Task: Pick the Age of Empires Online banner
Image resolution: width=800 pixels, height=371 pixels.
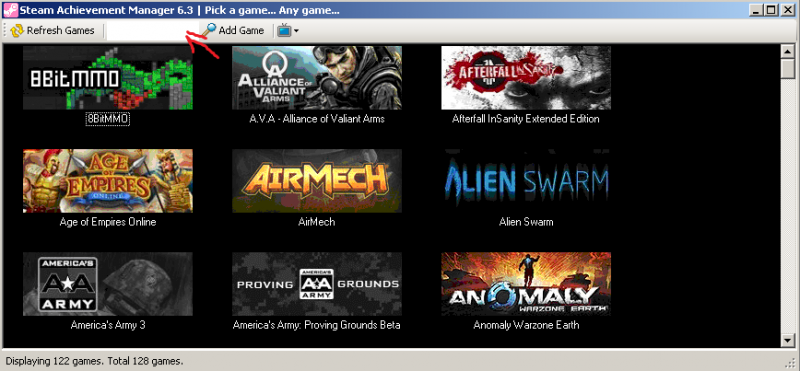Action: pyautogui.click(x=108, y=181)
